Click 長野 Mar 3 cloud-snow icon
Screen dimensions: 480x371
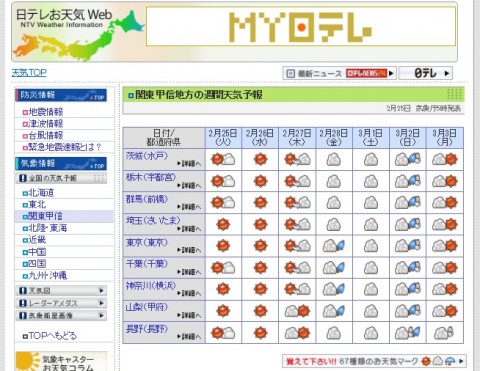pos(444,333)
